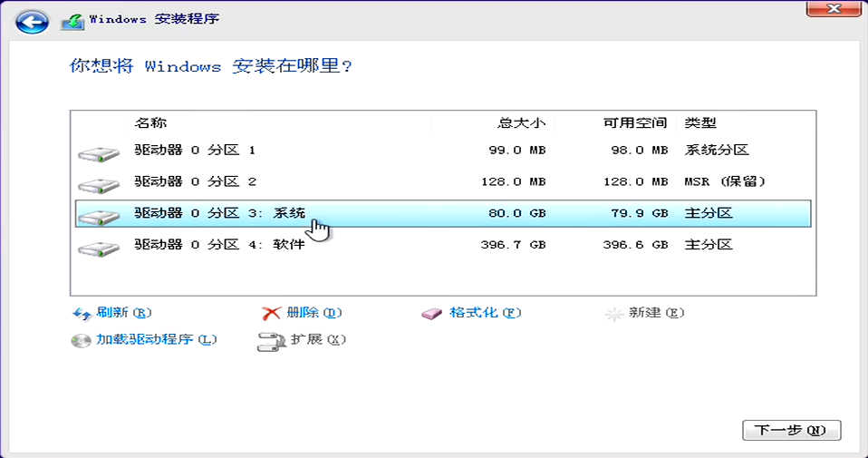Click drive icon for partition 3 系统
The width and height of the screenshot is (868, 458).
[x=98, y=218]
